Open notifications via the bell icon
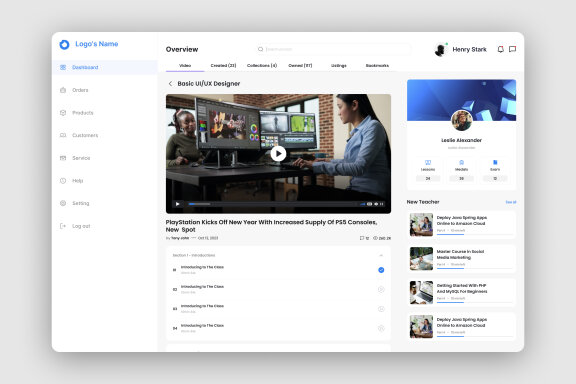Screen dimensions: 576x384 (x=500, y=49)
